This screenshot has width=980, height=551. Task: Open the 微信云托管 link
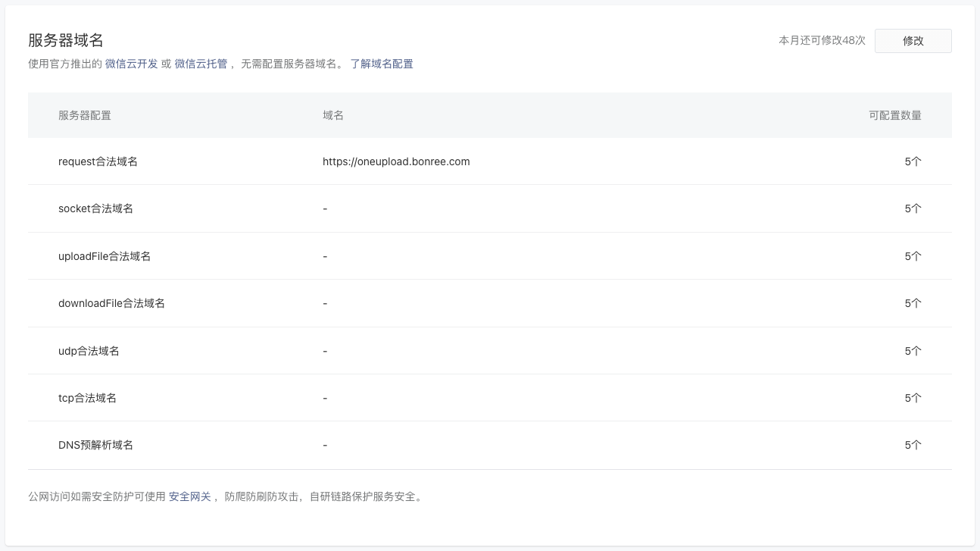[x=201, y=64]
